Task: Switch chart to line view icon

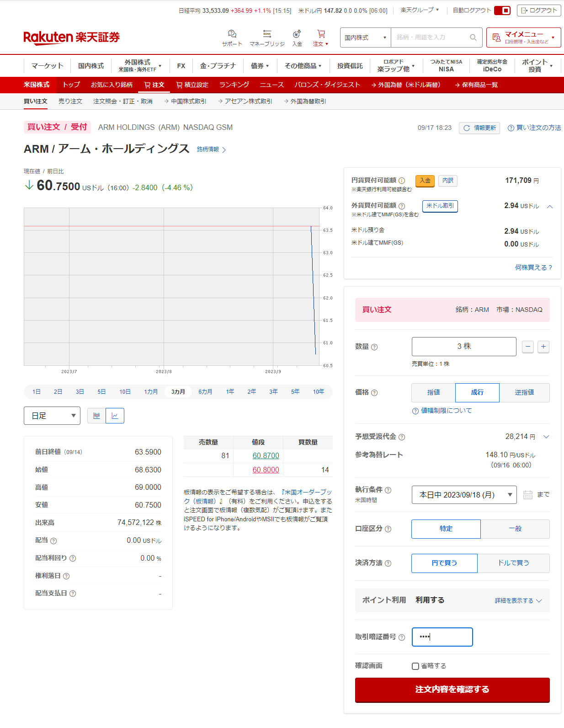Action: point(115,416)
